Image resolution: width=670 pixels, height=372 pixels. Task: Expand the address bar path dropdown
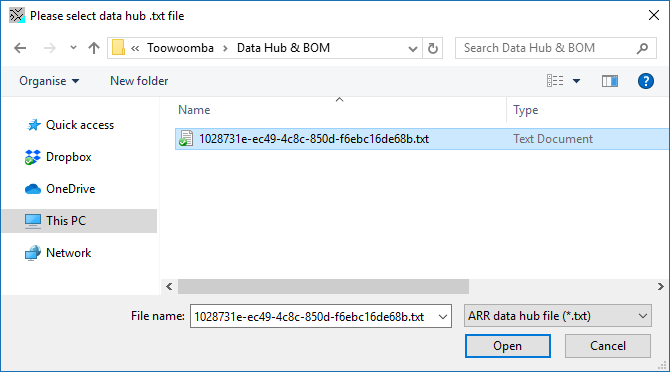(x=413, y=49)
